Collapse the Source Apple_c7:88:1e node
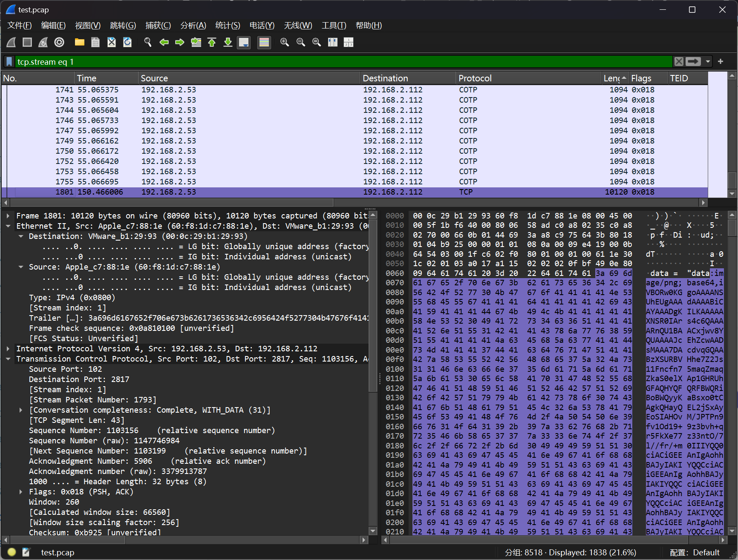Viewport: 738px width, 560px height. (21, 267)
